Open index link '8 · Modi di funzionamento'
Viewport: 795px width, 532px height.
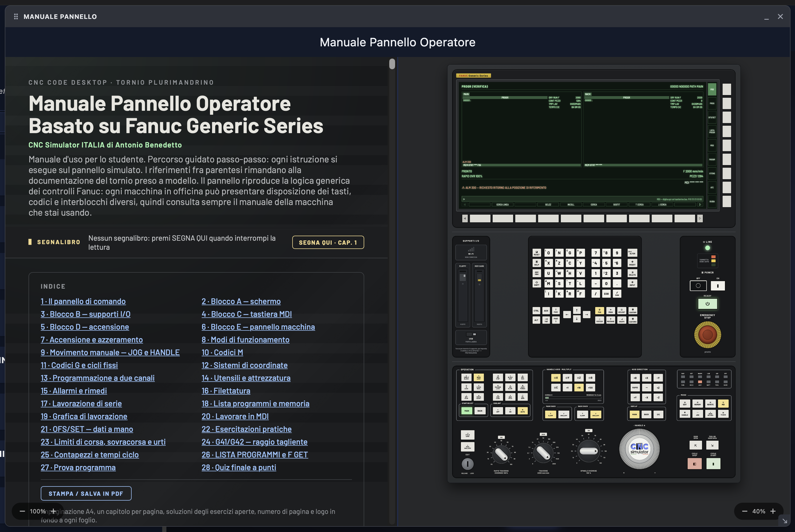click(245, 340)
